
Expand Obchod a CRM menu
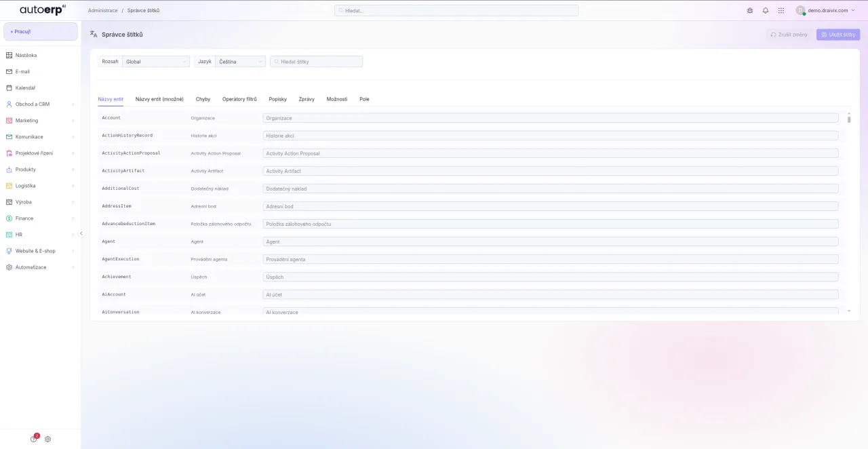pyautogui.click(x=40, y=104)
